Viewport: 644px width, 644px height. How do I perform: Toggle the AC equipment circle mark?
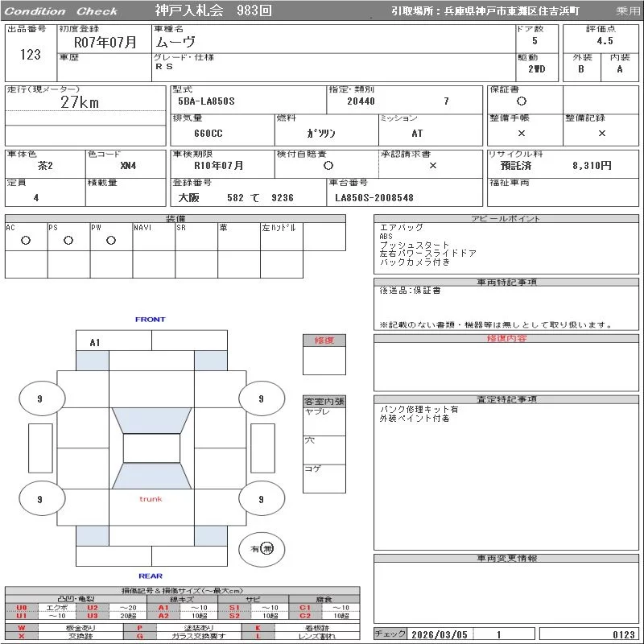(x=26, y=241)
